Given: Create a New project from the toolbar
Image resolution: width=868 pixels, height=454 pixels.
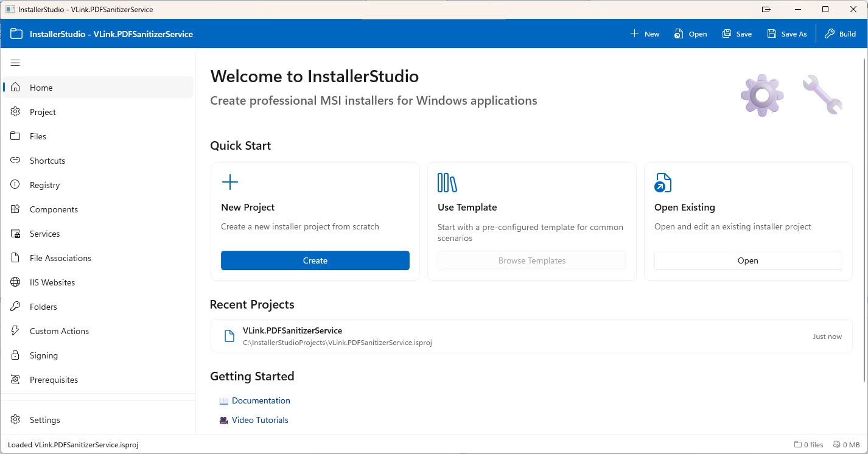Looking at the screenshot, I should coord(645,33).
